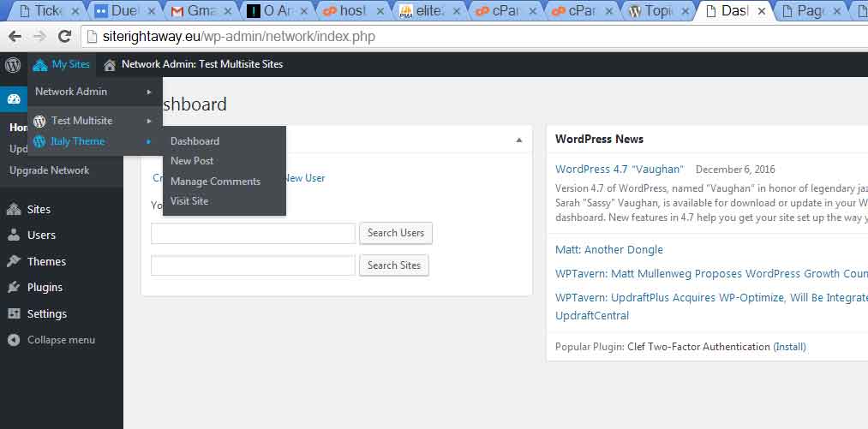Open the Sites menu label
Image resolution: width=868 pixels, height=429 pixels.
coord(39,209)
